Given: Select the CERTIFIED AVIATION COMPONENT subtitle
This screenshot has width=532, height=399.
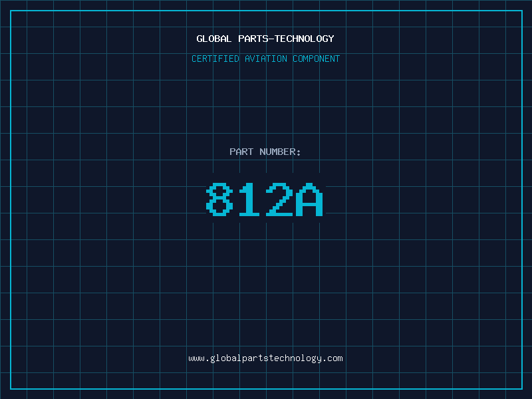Looking at the screenshot, I should point(265,59).
